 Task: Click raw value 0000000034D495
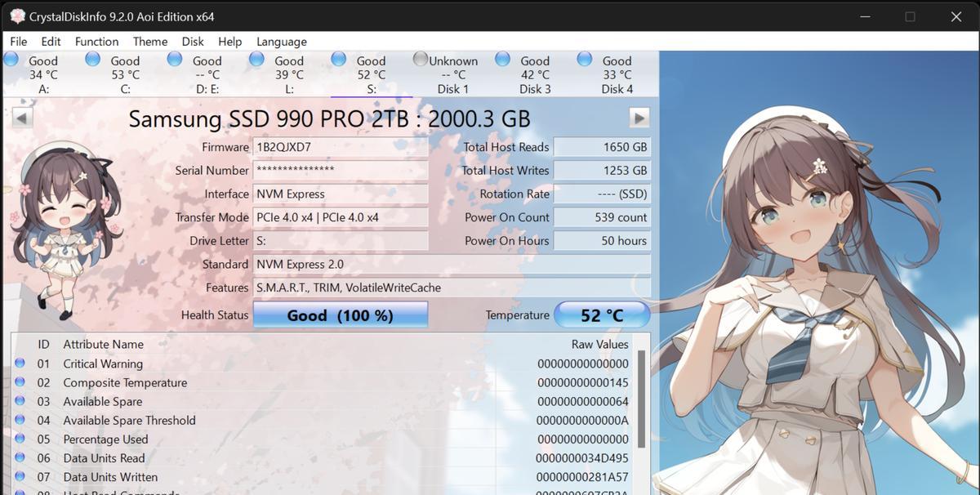click(x=583, y=458)
